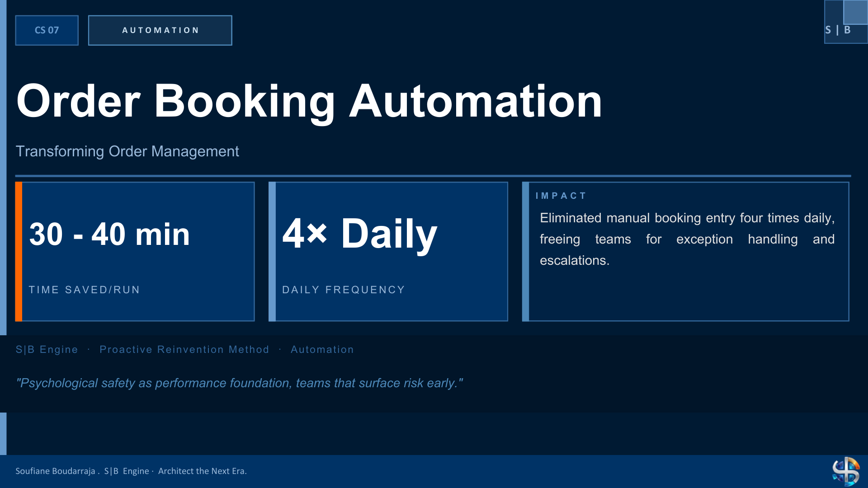Click the Order Booking Automation title
This screenshot has height=488, width=868.
pos(309,102)
